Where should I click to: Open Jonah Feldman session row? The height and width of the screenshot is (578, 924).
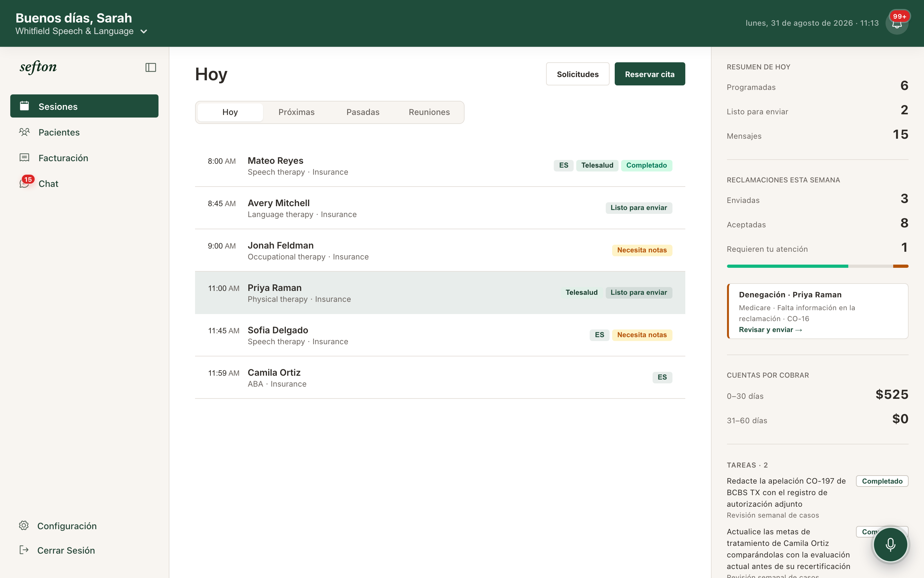pyautogui.click(x=440, y=251)
